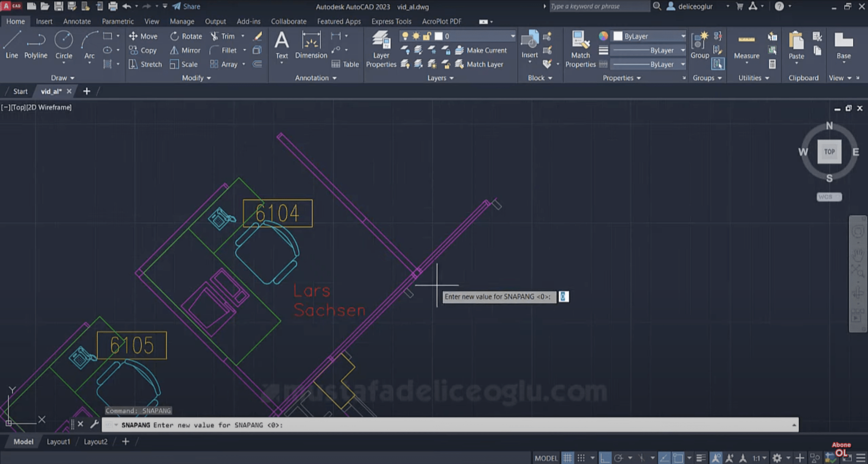Open Layer Properties manager
The height and width of the screenshot is (464, 868).
click(x=381, y=49)
